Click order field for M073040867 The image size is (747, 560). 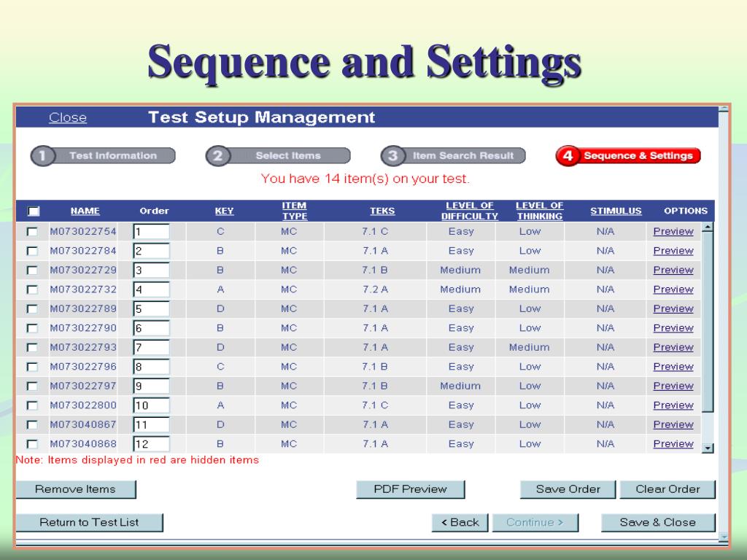click(x=152, y=425)
